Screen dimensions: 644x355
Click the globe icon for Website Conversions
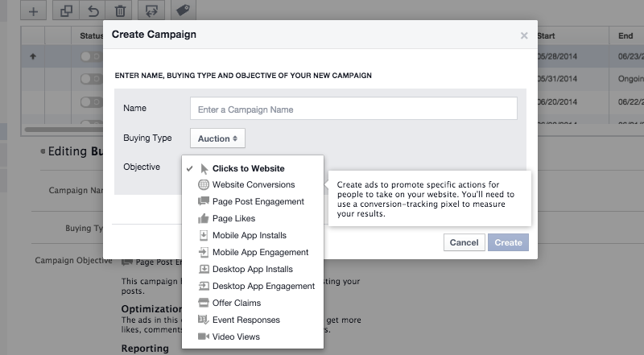pyautogui.click(x=204, y=185)
